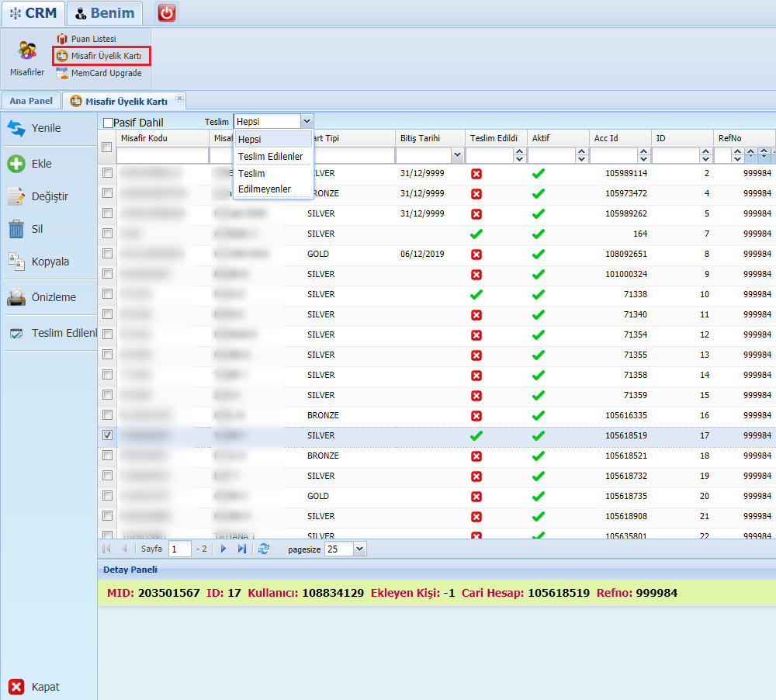Click the Önizleme printer icon
The image size is (776, 700).
click(x=16, y=297)
